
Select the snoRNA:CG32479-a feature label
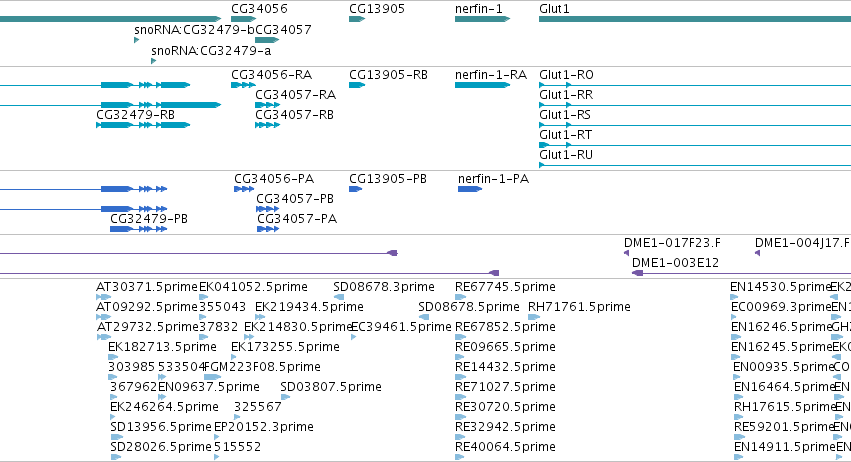[211, 50]
